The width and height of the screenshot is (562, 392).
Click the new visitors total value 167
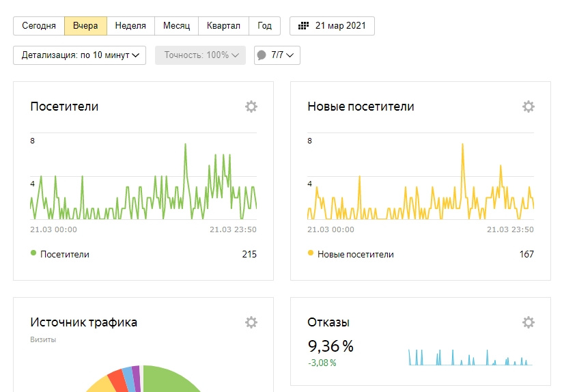[x=526, y=254]
